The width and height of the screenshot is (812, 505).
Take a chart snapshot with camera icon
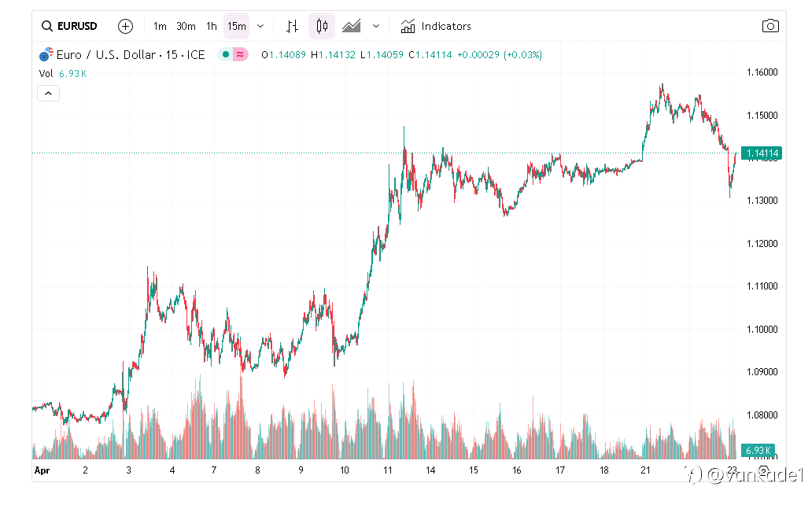[x=770, y=26]
